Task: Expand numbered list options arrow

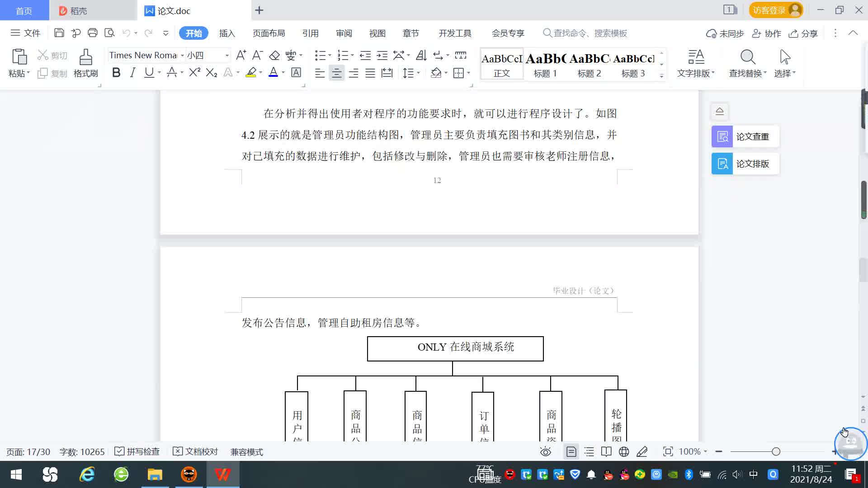Action: tap(352, 55)
